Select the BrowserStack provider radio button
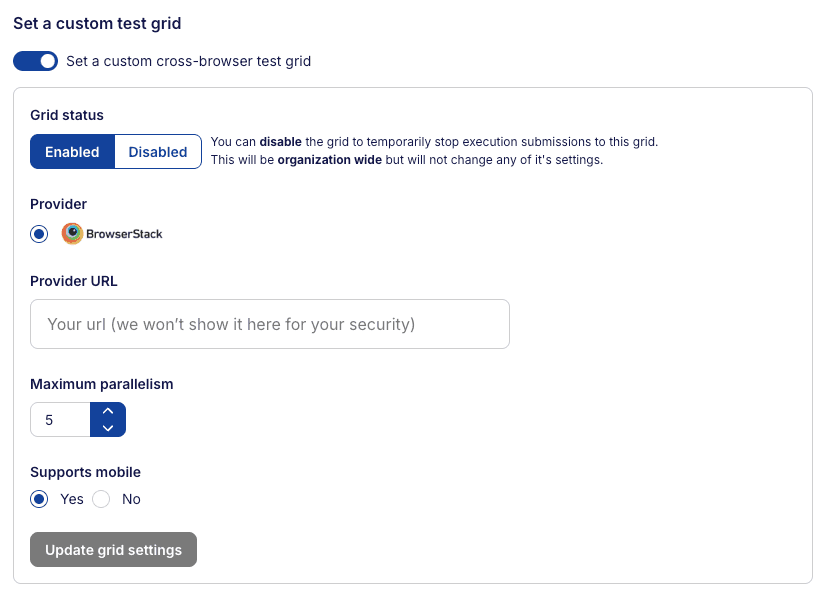822x595 pixels. click(x=39, y=234)
